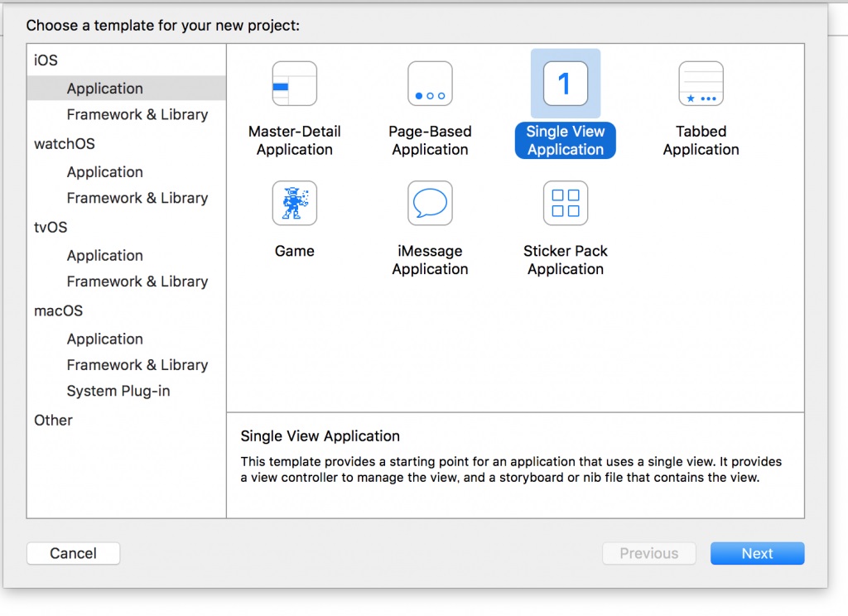
Task: Click the macOS section header
Action: [59, 311]
